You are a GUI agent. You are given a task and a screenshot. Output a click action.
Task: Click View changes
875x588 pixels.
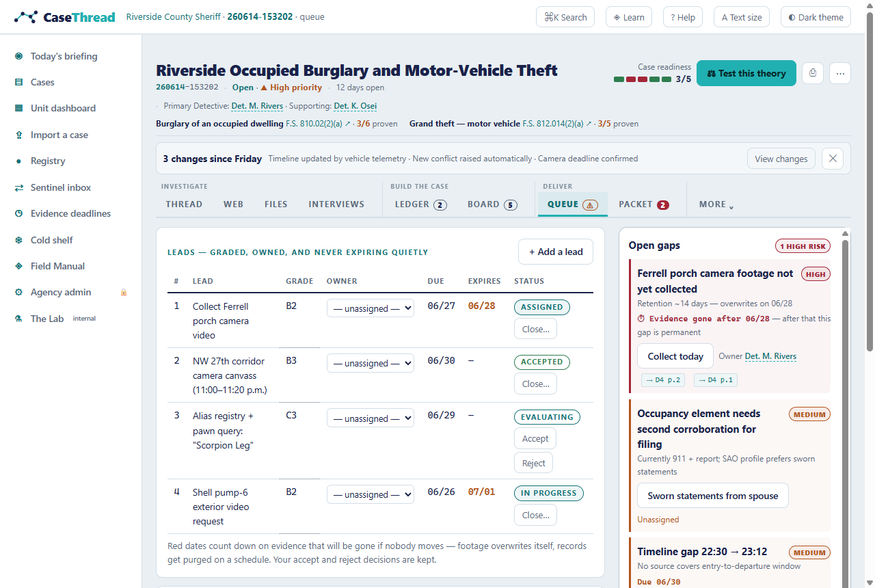(781, 159)
